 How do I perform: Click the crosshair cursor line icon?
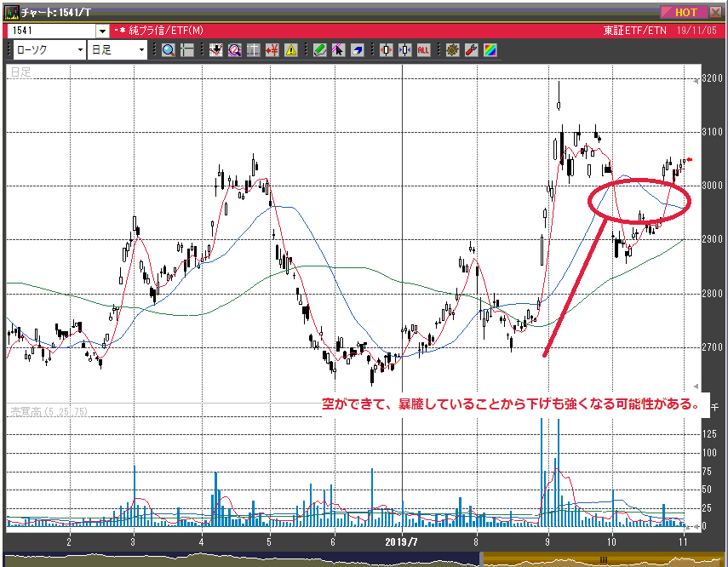[x=186, y=49]
